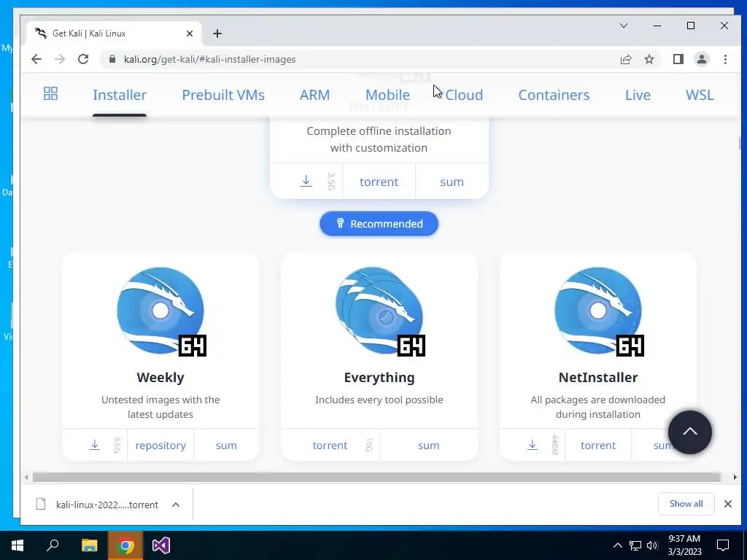Open the taskbar clock and date
The image size is (747, 560).
pos(684,545)
